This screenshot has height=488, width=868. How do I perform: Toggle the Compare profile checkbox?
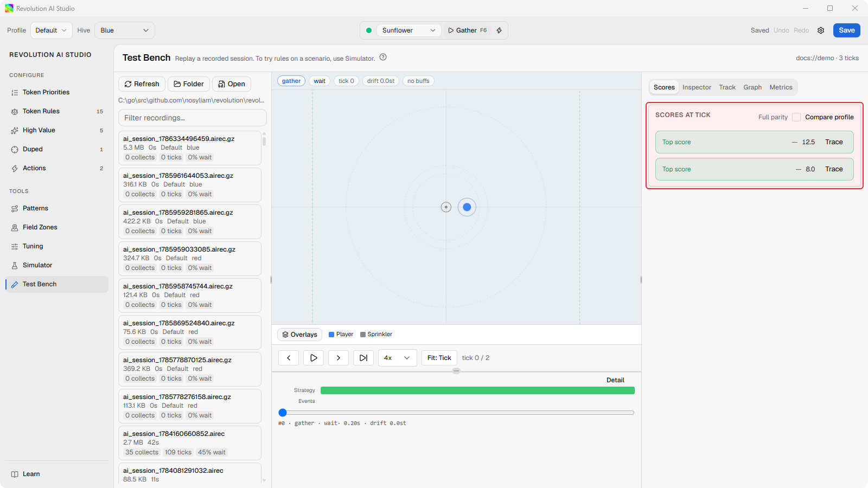(x=796, y=117)
